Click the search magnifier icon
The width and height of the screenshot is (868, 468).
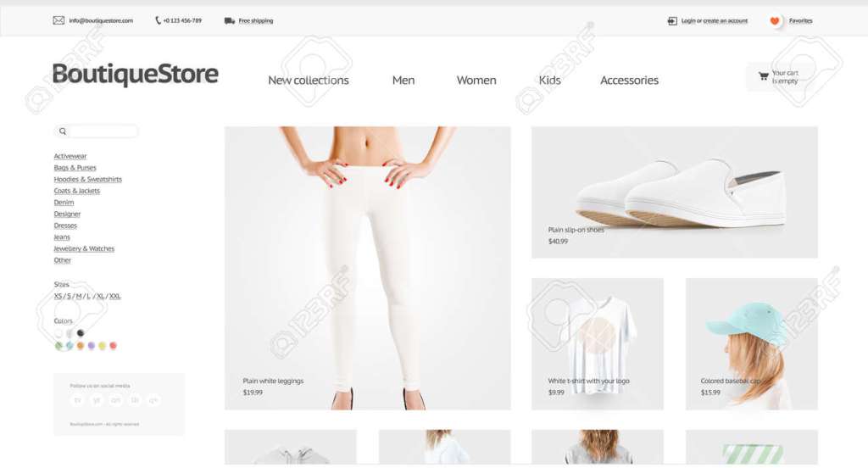coord(63,131)
